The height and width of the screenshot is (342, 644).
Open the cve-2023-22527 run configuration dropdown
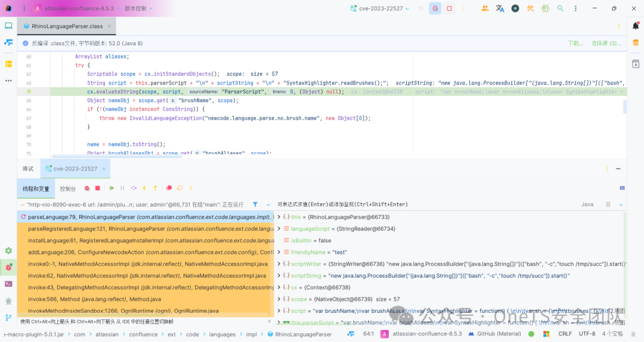point(380,8)
